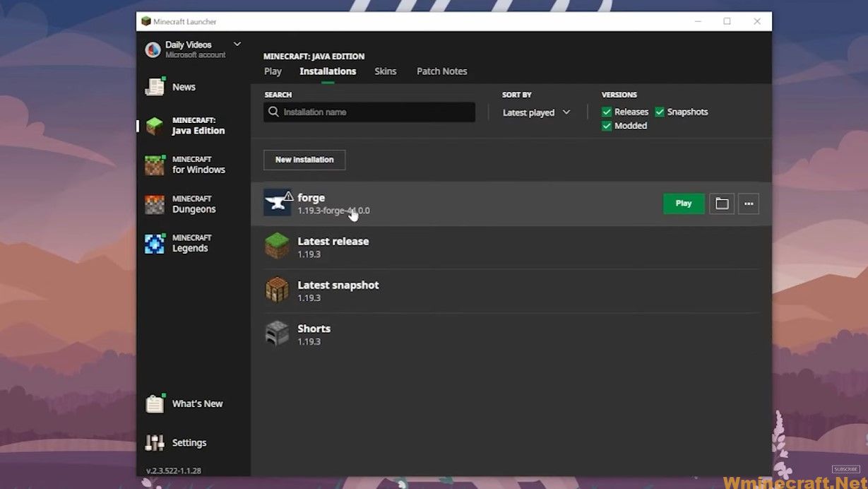Toggle the Snapshots checkbox

tap(660, 112)
